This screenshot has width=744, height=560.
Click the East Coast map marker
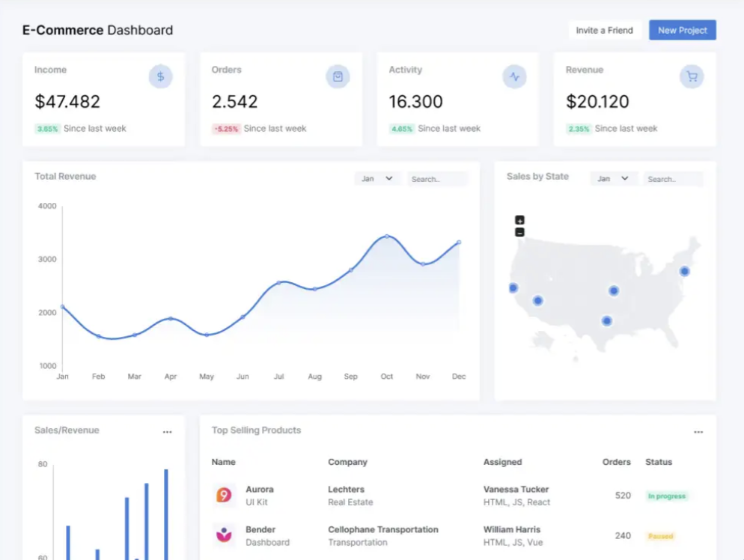(684, 271)
